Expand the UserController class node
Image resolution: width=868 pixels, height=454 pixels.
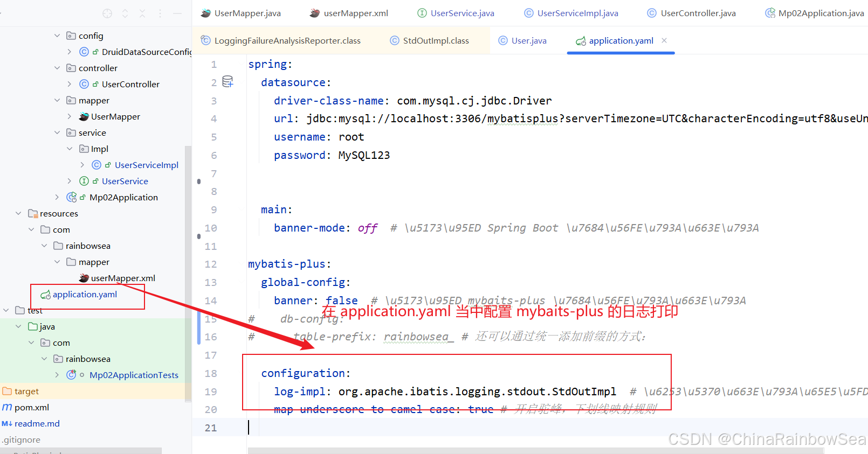pos(70,84)
